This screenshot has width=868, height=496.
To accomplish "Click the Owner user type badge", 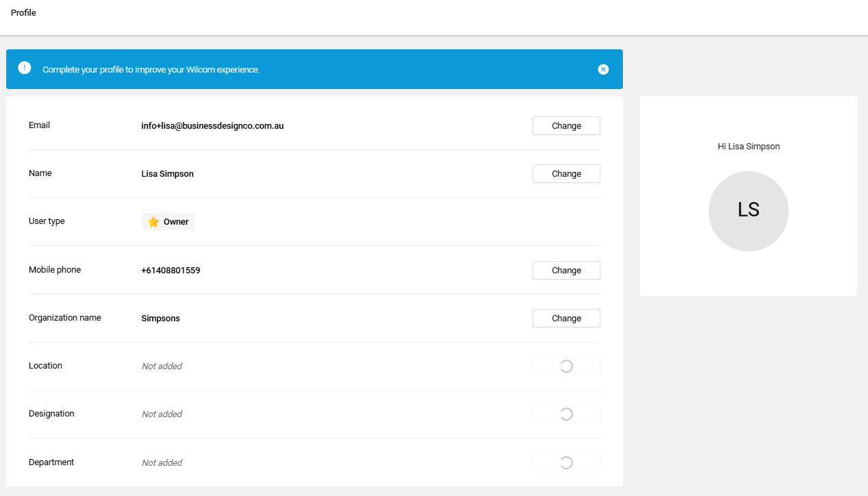I will pos(168,222).
